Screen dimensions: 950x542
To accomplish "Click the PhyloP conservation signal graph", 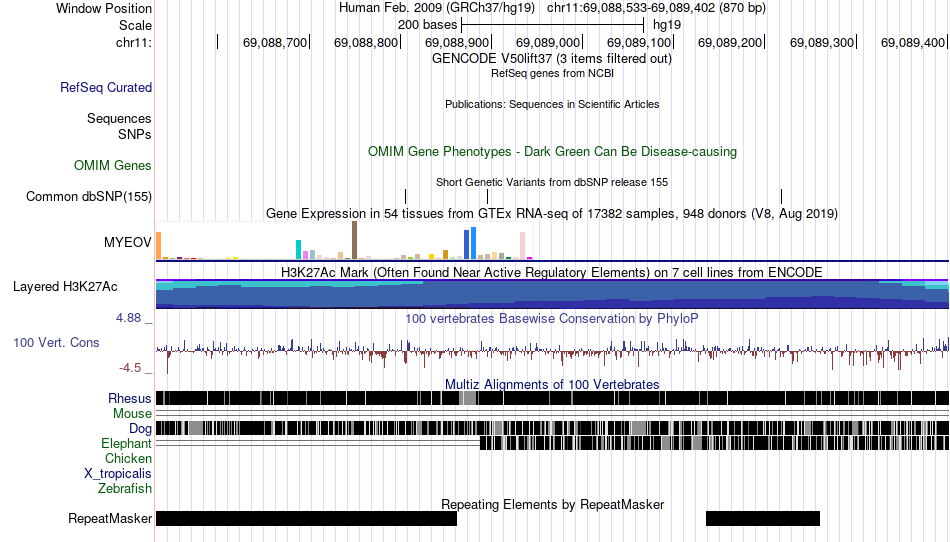I will tap(552, 354).
